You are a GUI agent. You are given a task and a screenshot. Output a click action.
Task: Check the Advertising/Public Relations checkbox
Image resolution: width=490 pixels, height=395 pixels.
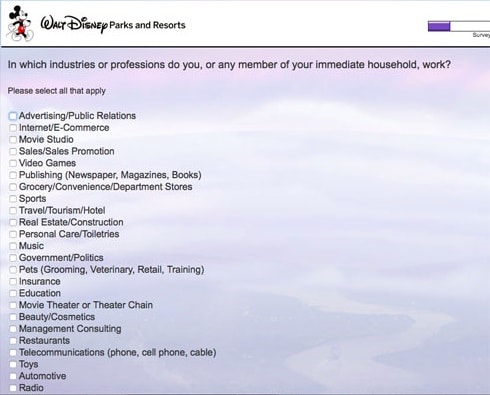point(13,116)
